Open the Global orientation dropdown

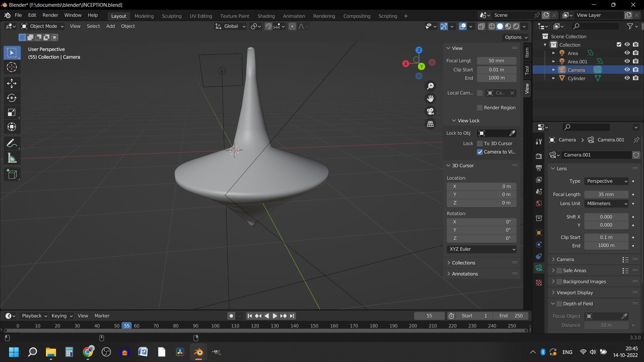click(230, 26)
